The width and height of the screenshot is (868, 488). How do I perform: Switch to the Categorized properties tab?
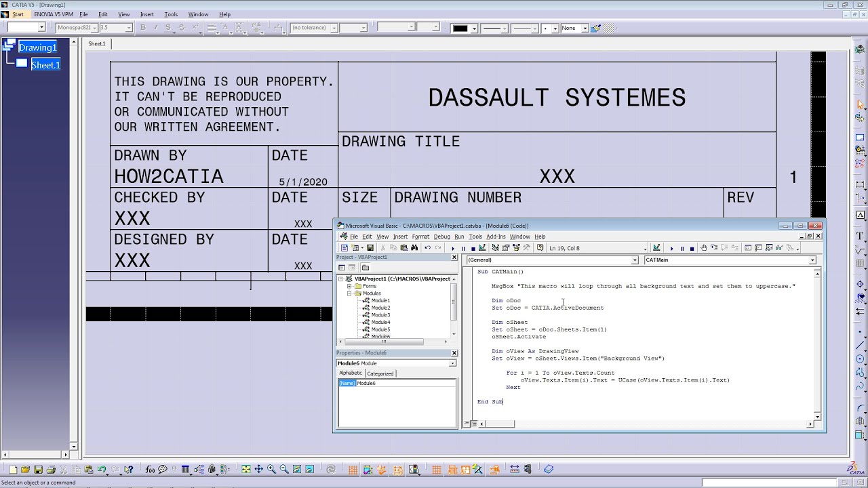tap(380, 373)
